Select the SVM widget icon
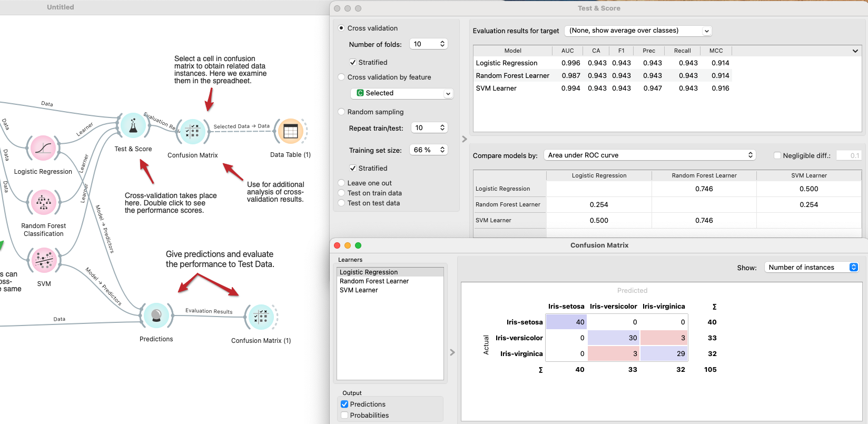The image size is (868, 424). 44,260
